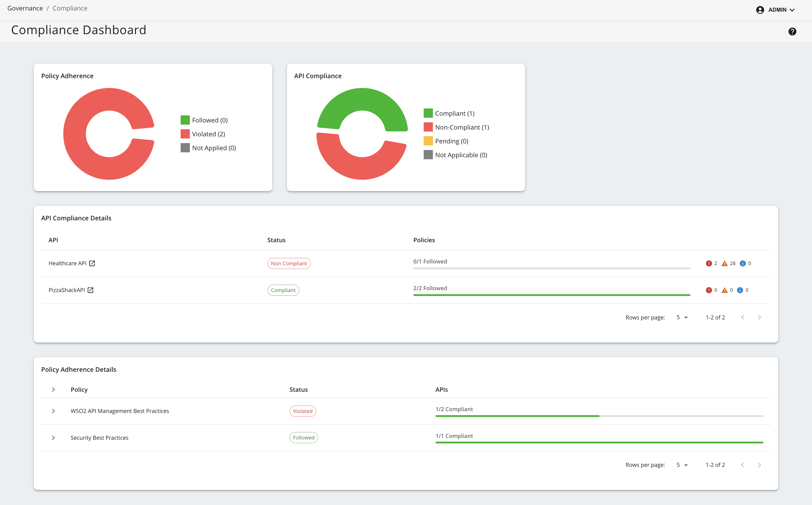Navigate to Governance breadcrumb
Viewport: 812px width, 505px height.
point(25,8)
